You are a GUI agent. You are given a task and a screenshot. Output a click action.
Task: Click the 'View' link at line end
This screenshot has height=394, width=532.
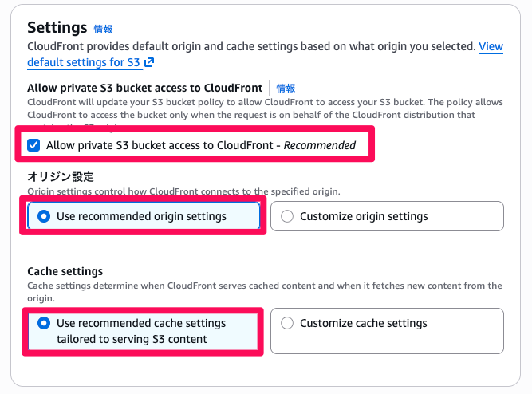pyautogui.click(x=491, y=46)
